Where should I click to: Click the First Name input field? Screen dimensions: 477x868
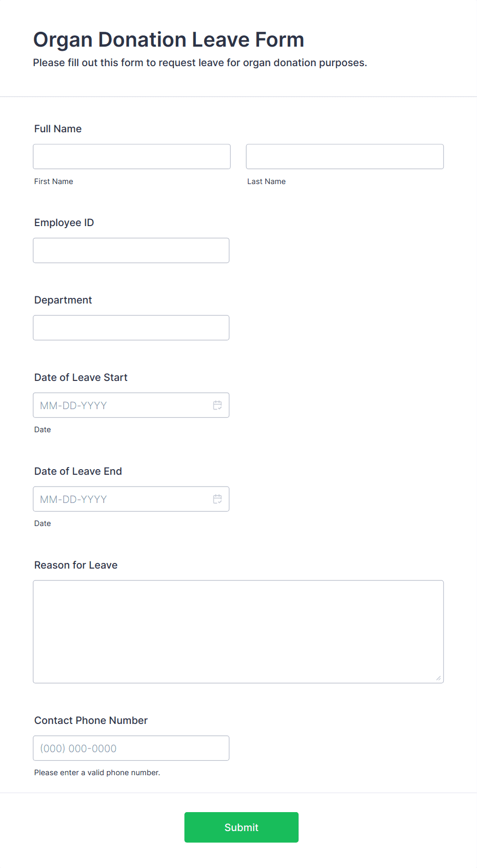point(132,156)
